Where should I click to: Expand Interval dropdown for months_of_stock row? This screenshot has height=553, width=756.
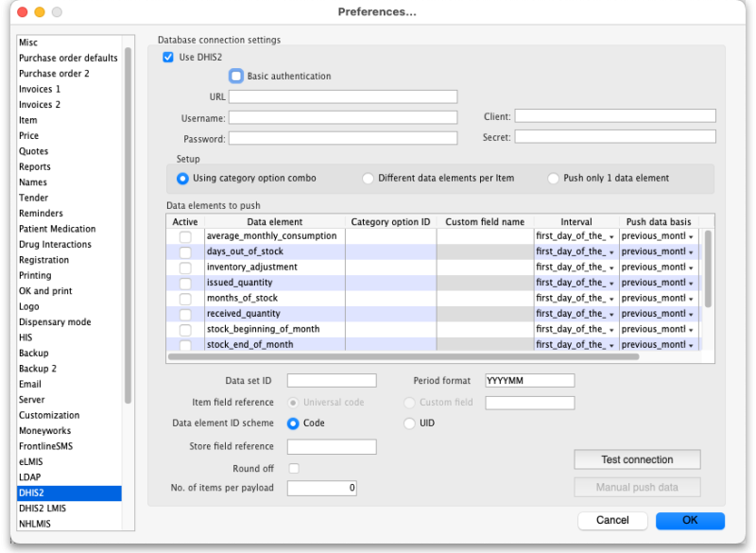576,299
